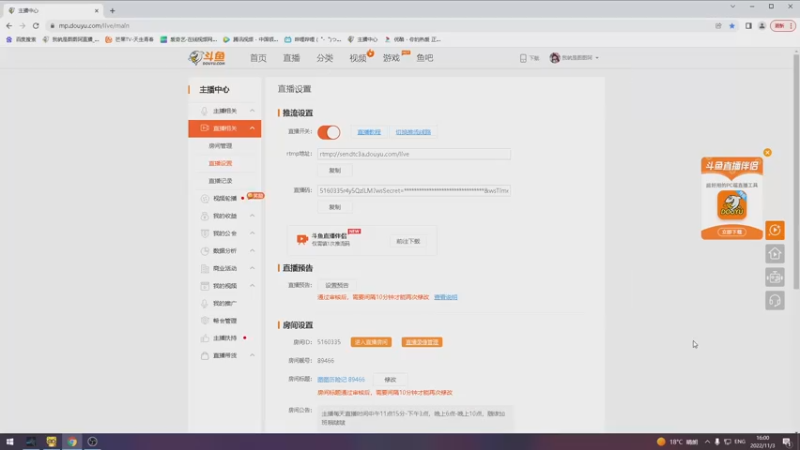
Task: Open the 查看说明 link
Action: tap(446, 297)
